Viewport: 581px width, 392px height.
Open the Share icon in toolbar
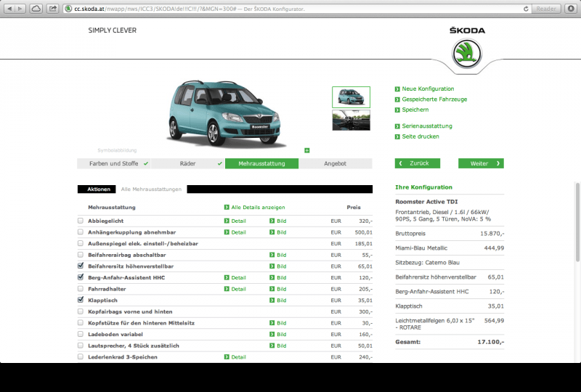click(53, 9)
